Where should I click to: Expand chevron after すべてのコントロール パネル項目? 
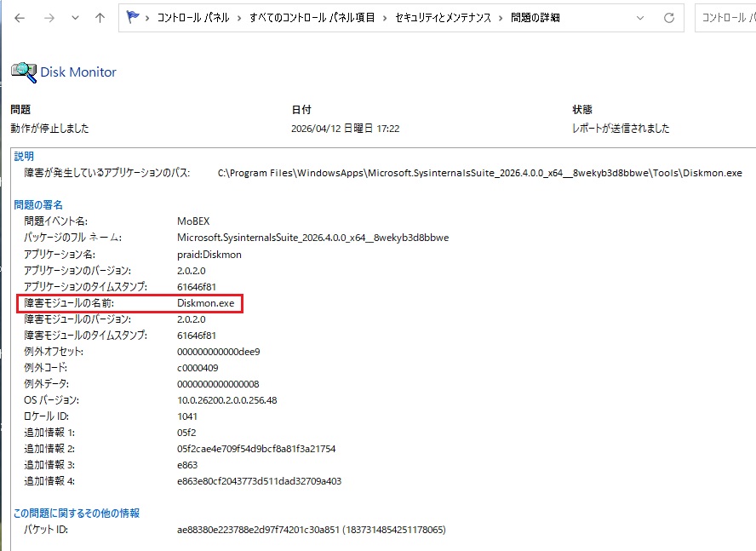click(385, 19)
